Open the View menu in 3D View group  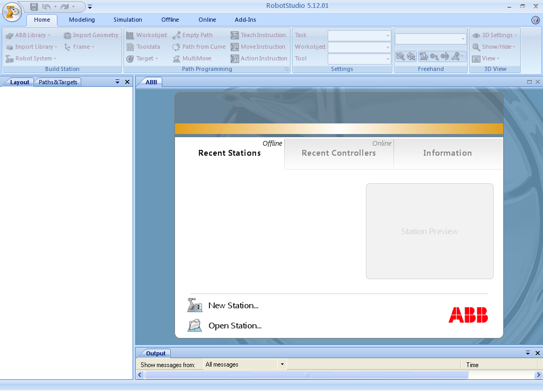click(x=486, y=58)
